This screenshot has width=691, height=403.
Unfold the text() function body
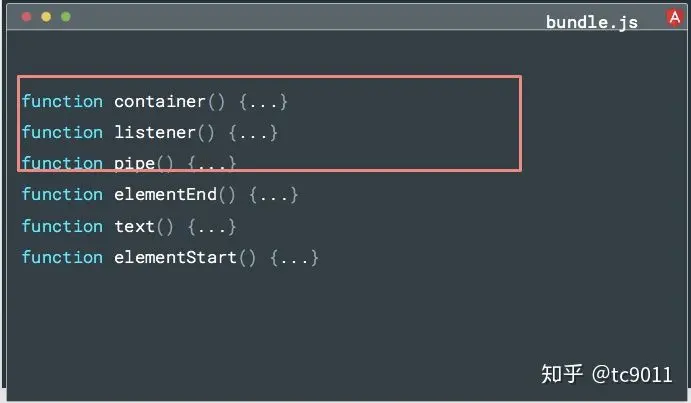212,226
